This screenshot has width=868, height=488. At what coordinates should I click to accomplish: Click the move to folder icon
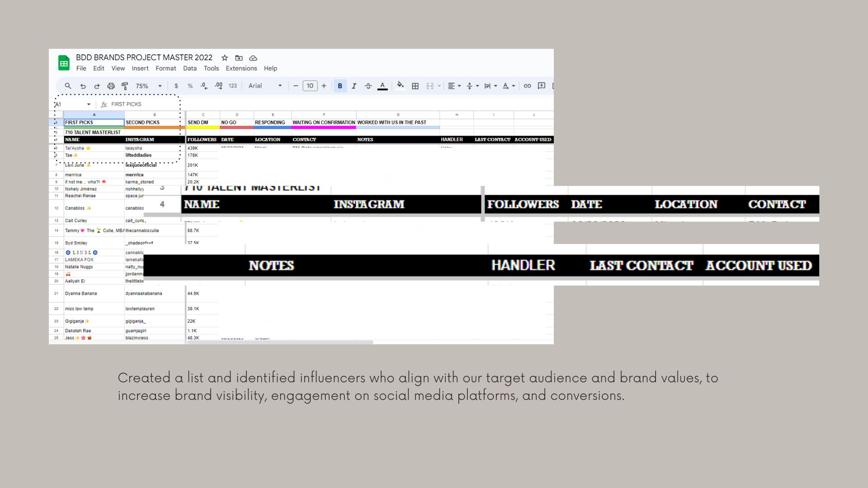239,58
